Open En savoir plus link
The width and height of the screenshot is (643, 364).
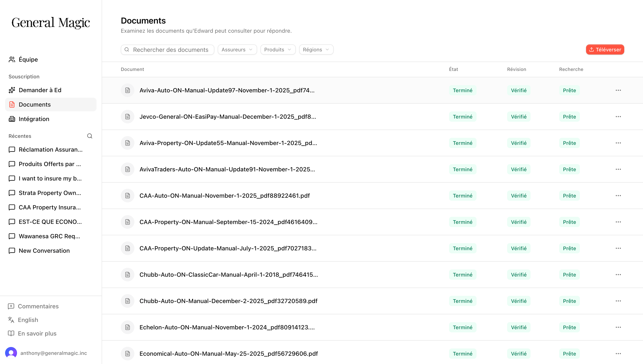click(32, 333)
